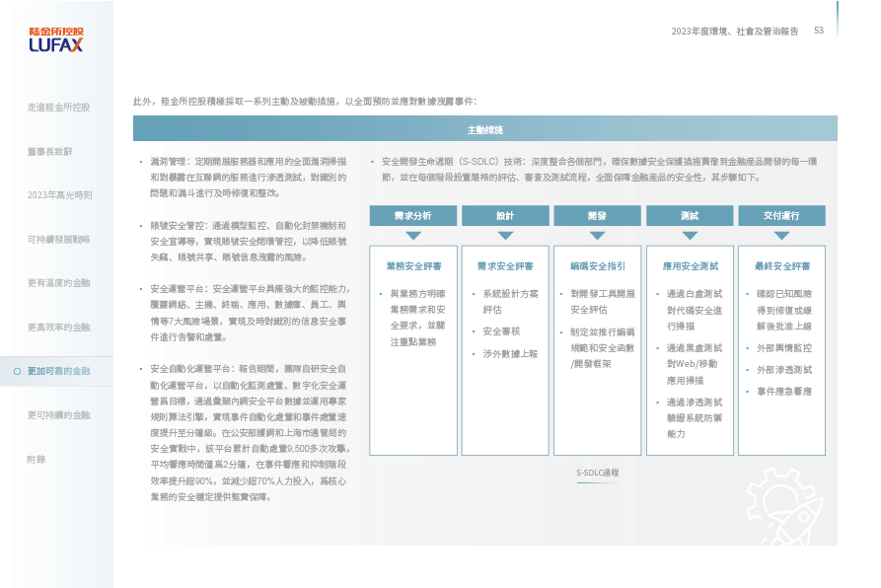Go to the 附錄 section
This screenshot has width=881, height=588.
pyautogui.click(x=37, y=459)
